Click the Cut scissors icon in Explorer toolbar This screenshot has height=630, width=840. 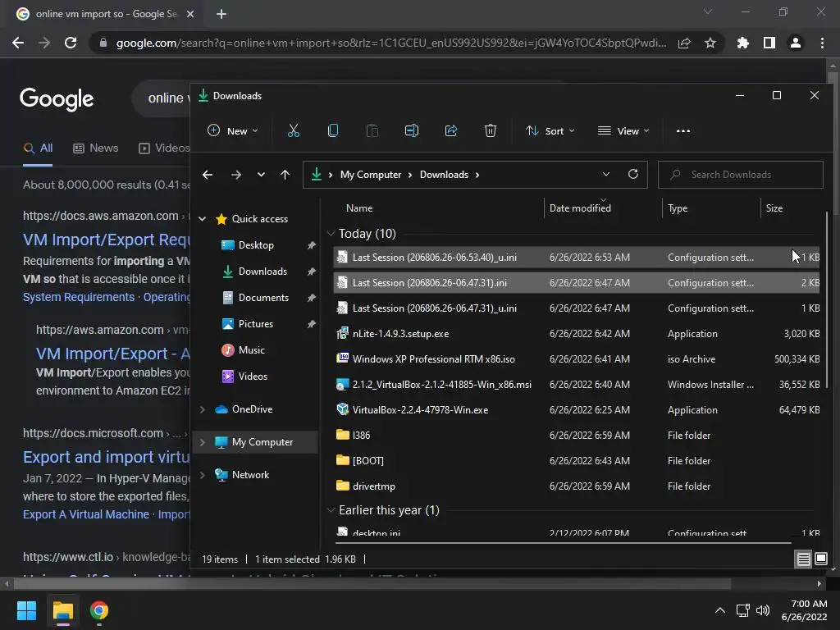[x=293, y=130]
